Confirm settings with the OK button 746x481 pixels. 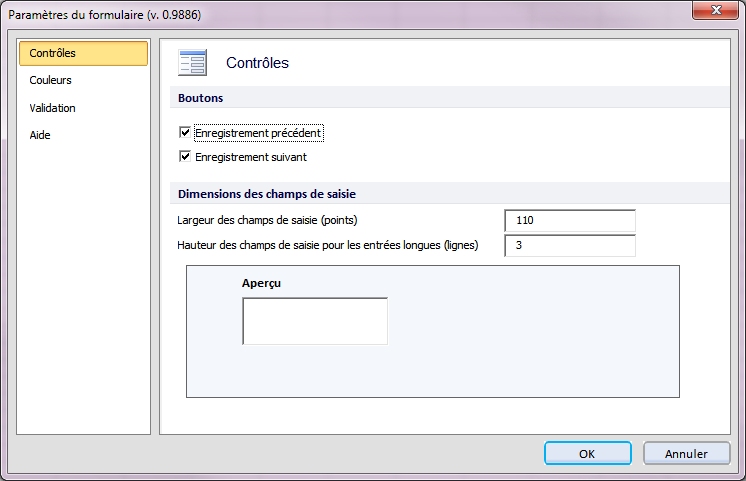tap(588, 453)
